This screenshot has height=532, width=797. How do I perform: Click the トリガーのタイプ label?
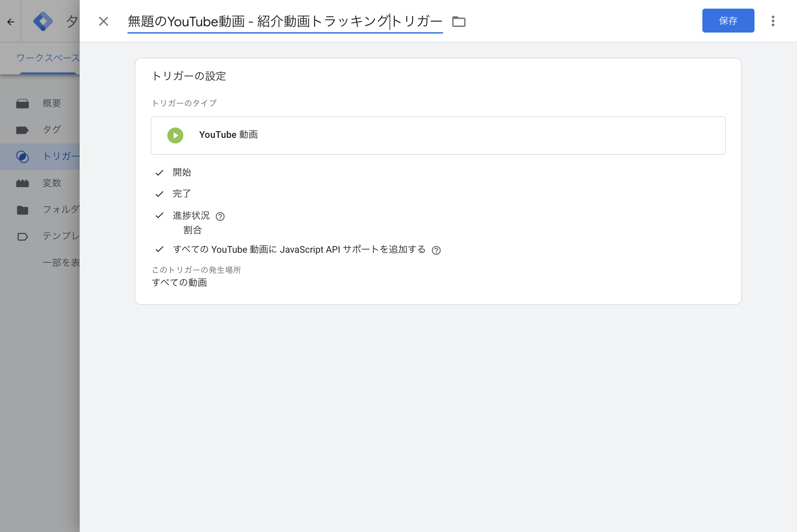pos(184,103)
